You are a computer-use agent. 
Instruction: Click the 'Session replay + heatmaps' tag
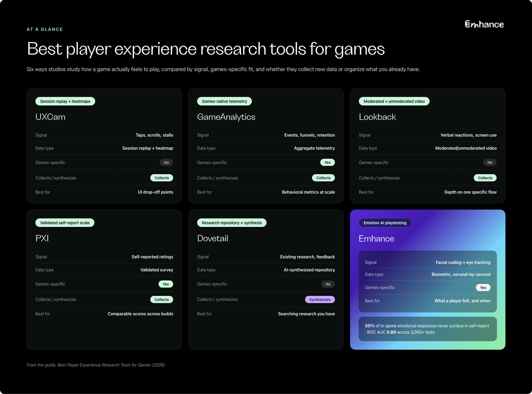[x=65, y=101]
